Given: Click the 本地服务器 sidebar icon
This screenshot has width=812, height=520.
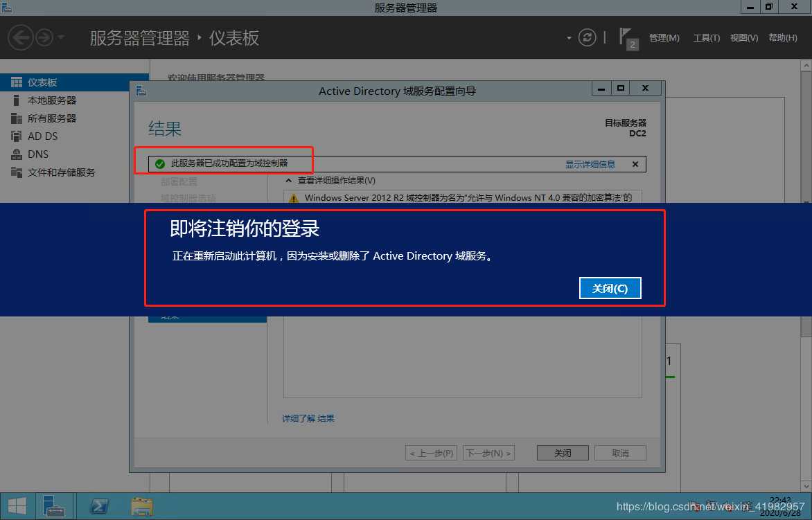Looking at the screenshot, I should 17,100.
